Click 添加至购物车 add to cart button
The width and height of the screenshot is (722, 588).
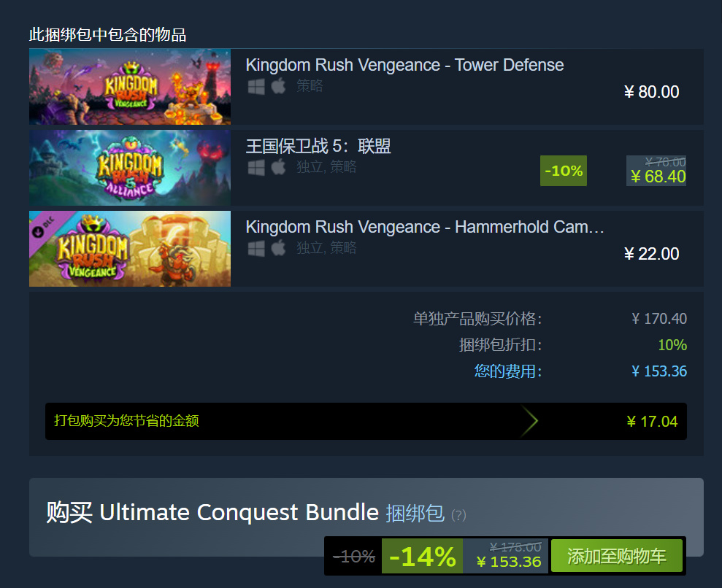pos(617,556)
